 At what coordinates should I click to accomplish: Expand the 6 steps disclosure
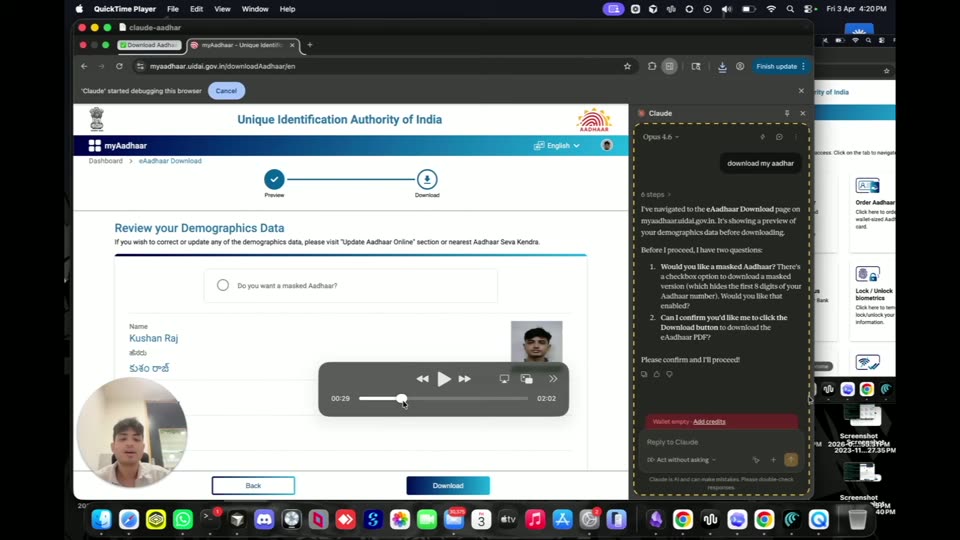tap(656, 195)
